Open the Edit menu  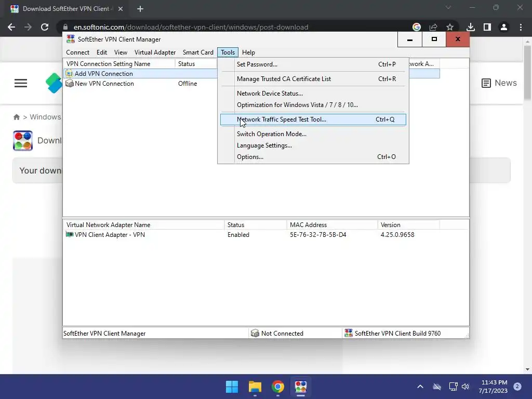102,52
